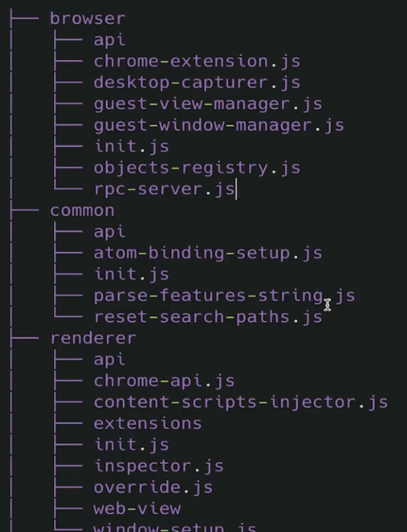Screen dimensions: 407x532
Task: Select reset-search-paths.js line
Action: [208, 317]
